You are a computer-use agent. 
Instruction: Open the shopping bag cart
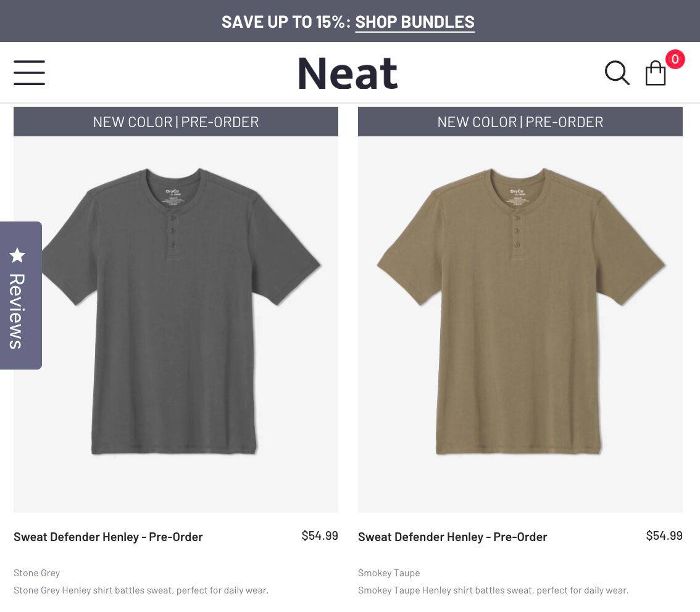(655, 74)
